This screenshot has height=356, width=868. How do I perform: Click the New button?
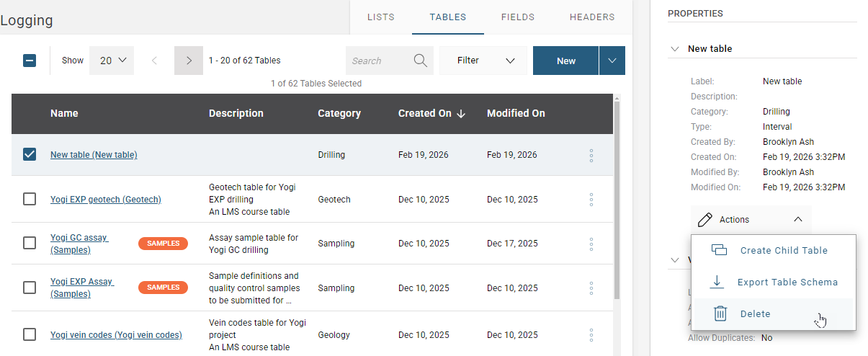565,61
